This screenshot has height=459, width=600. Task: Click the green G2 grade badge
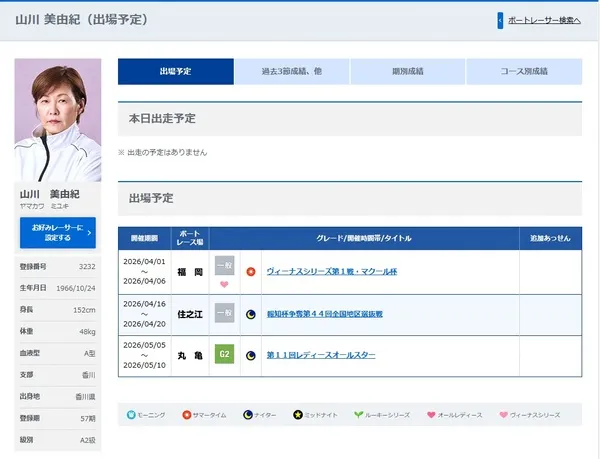pos(224,354)
